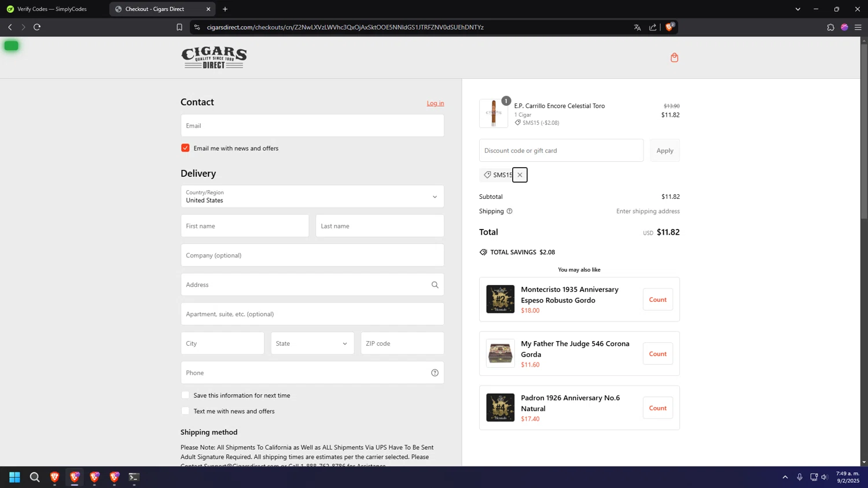Click Count button for My Father The Judge
868x488 pixels.
pos(657,354)
